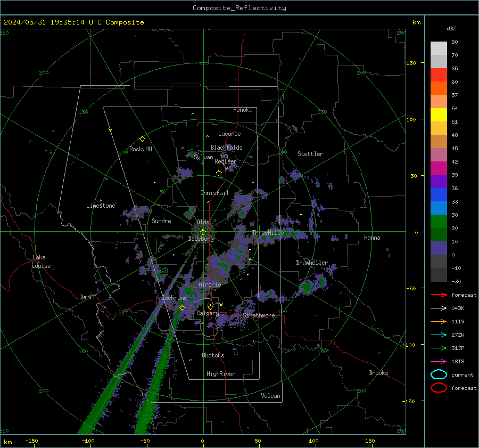Click the yellow diamond marker below Cochrane
Screen dimensions: 479x448
pos(183,308)
